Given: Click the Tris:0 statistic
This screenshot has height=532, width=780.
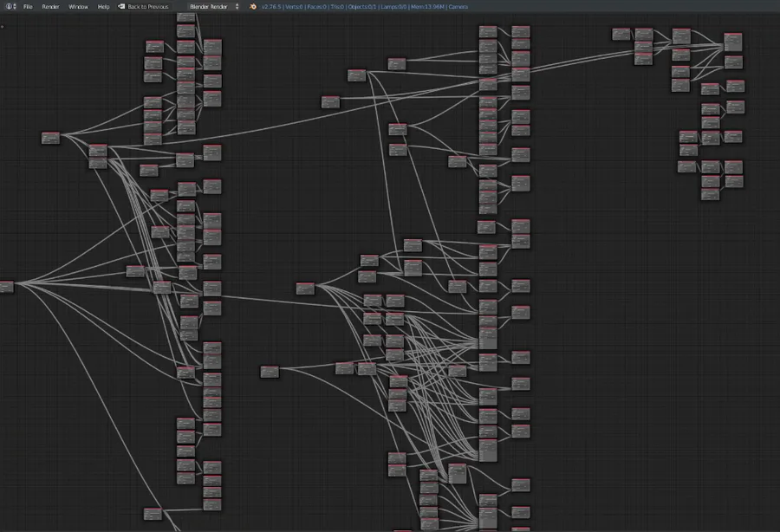Looking at the screenshot, I should click(337, 6).
